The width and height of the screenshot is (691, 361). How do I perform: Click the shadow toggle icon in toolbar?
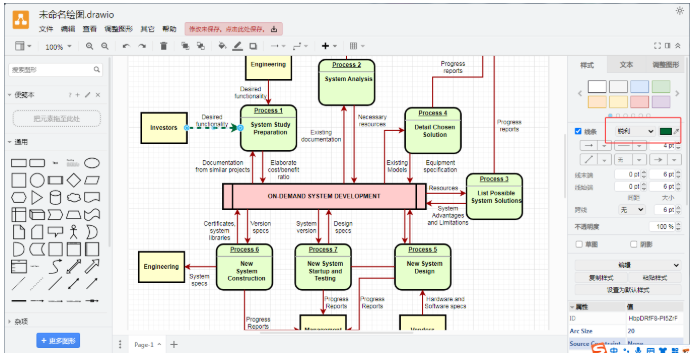(x=253, y=46)
